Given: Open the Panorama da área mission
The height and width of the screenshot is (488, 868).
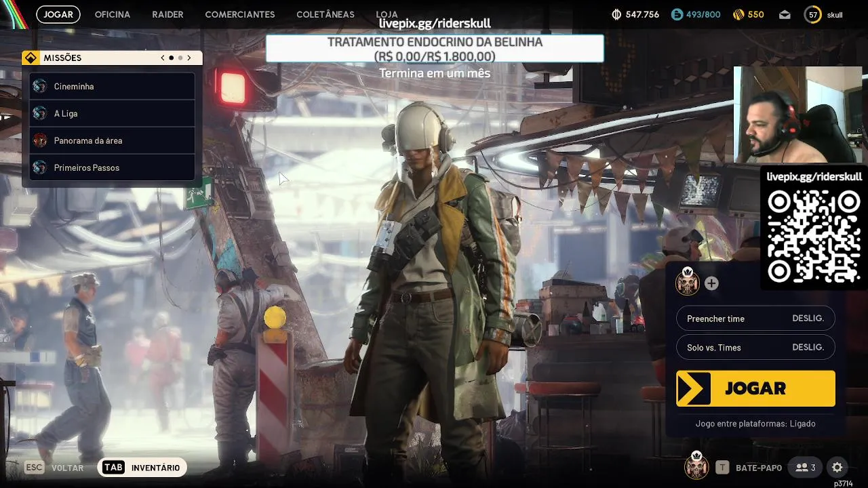Looking at the screenshot, I should tap(112, 140).
